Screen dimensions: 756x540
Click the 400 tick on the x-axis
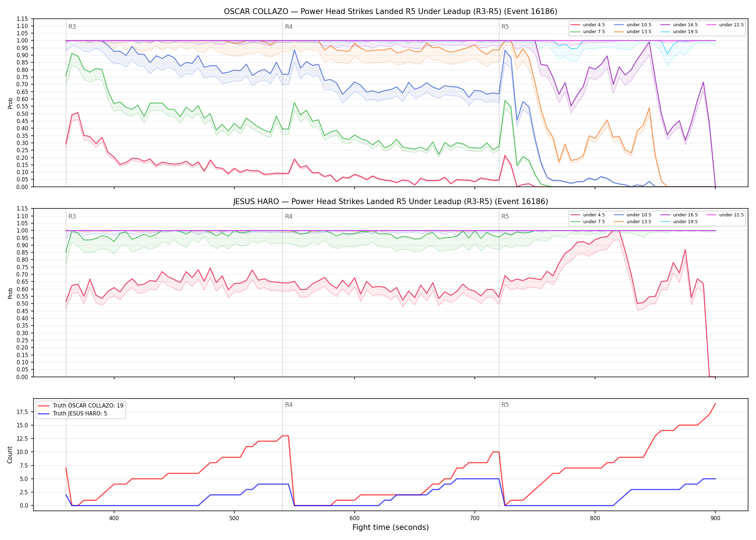pyautogui.click(x=114, y=518)
